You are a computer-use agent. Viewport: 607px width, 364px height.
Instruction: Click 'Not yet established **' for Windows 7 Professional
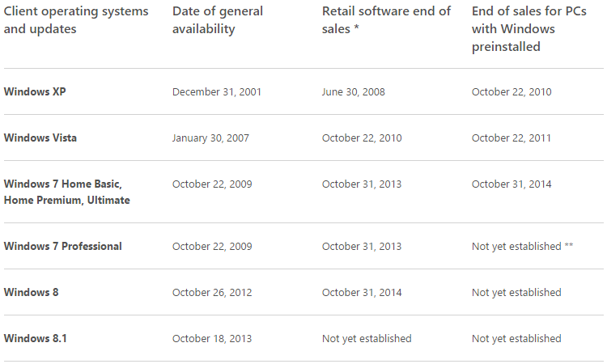point(522,246)
